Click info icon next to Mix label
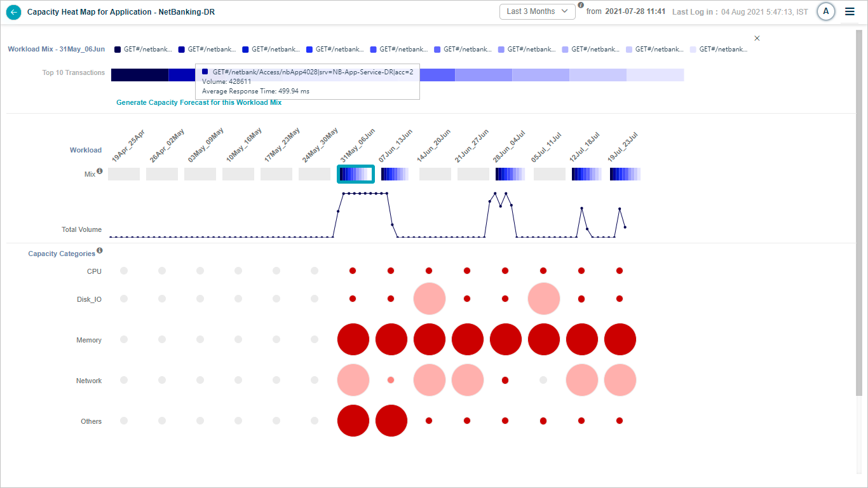Viewport: 868px width, 488px height. [x=100, y=172]
